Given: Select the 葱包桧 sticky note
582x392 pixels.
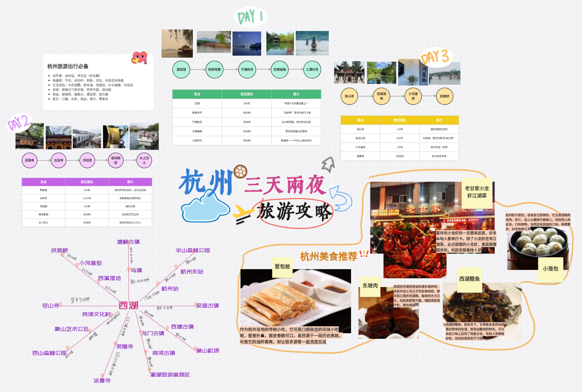Looking at the screenshot, I should (282, 267).
